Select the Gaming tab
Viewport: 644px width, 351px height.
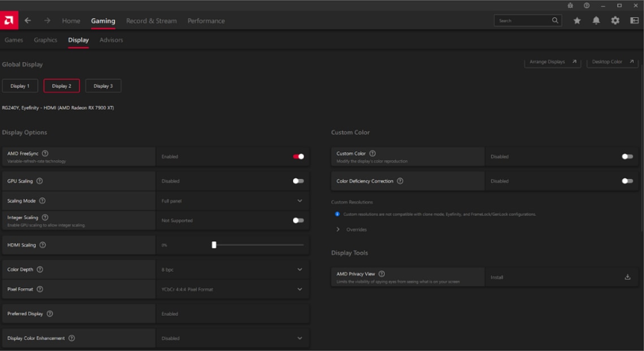(x=103, y=20)
